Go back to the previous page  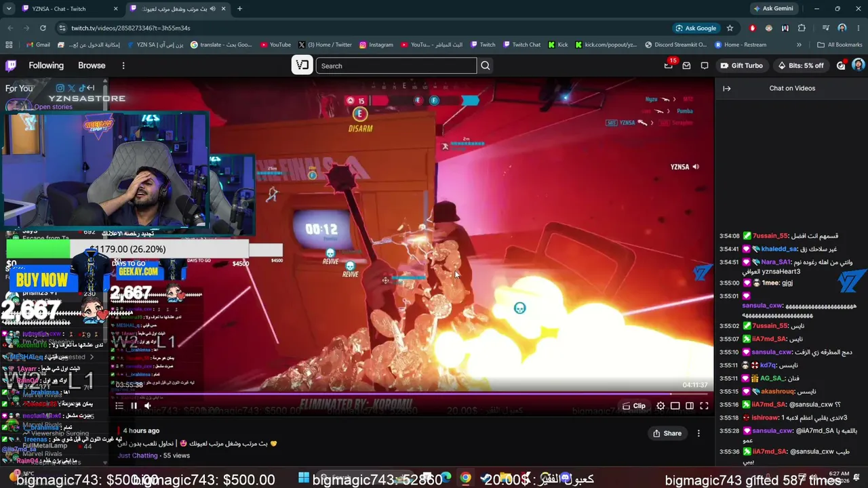(10, 28)
